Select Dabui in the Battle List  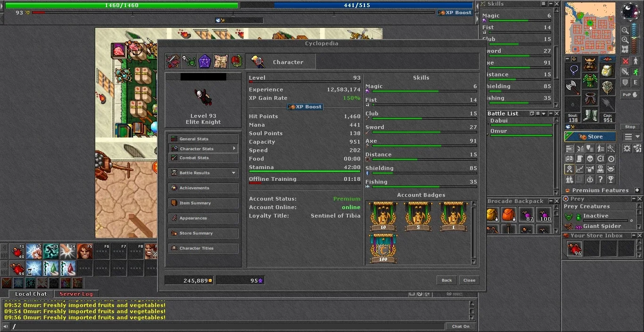[520, 122]
